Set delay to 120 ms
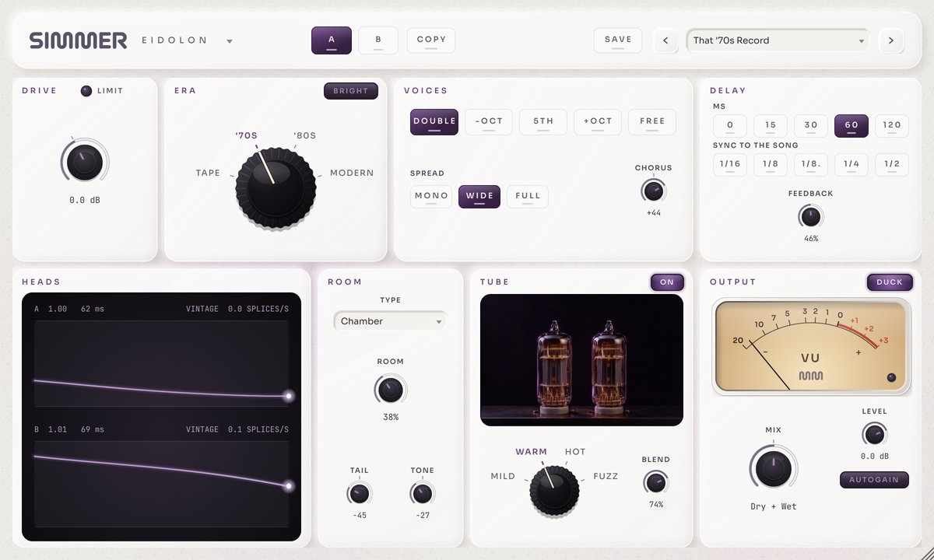 [892, 126]
